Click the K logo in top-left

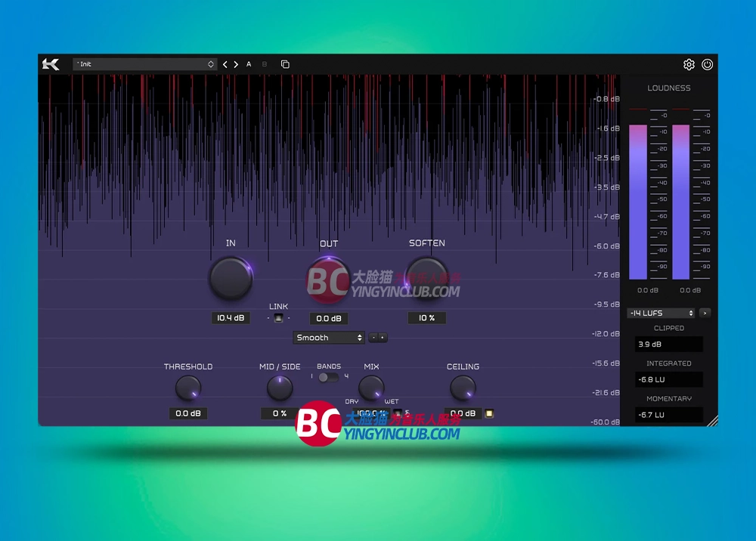pos(51,65)
